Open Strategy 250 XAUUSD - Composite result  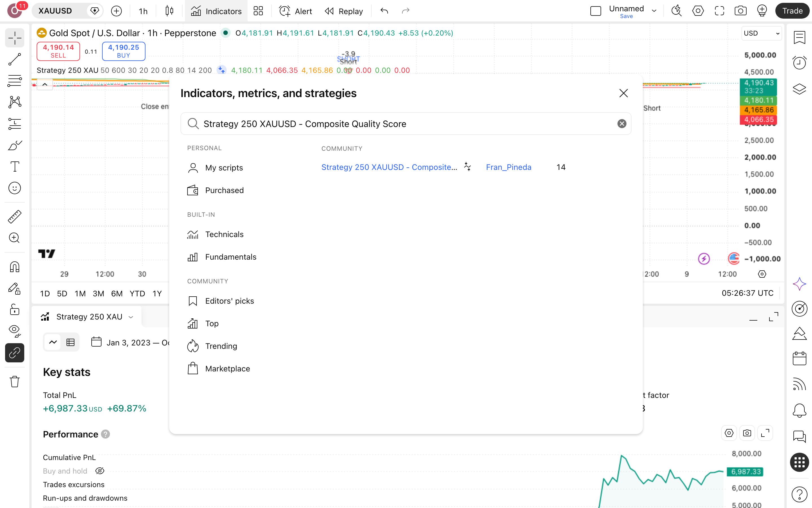(389, 167)
